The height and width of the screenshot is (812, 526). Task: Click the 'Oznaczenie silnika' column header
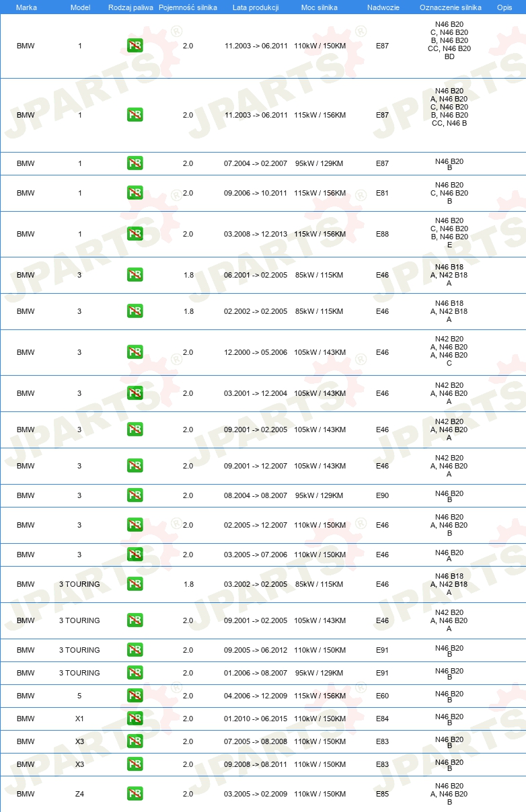451,7
